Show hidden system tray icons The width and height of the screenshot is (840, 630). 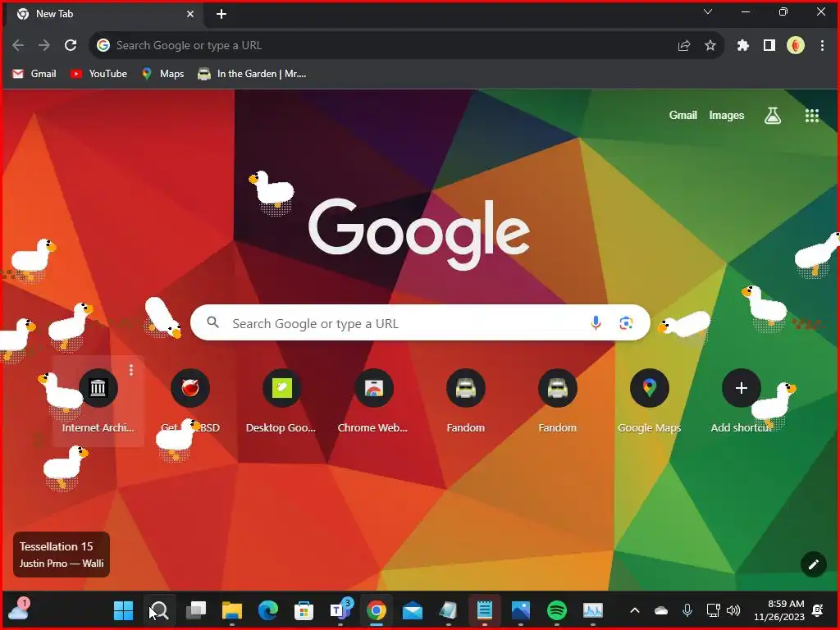click(635, 610)
